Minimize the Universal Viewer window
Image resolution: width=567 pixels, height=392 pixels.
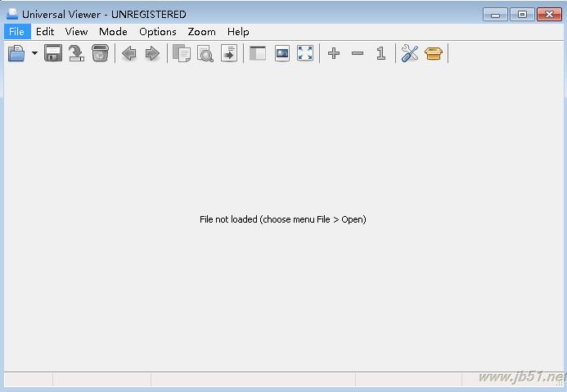click(x=495, y=15)
